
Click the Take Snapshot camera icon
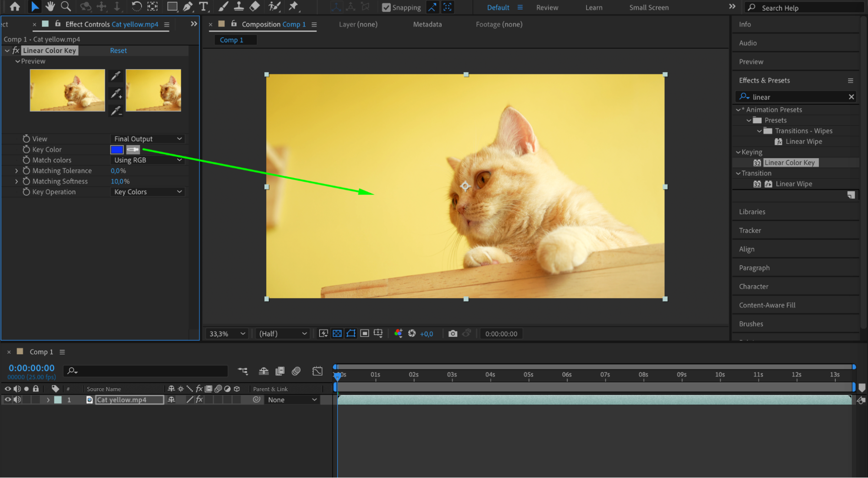[x=452, y=333]
